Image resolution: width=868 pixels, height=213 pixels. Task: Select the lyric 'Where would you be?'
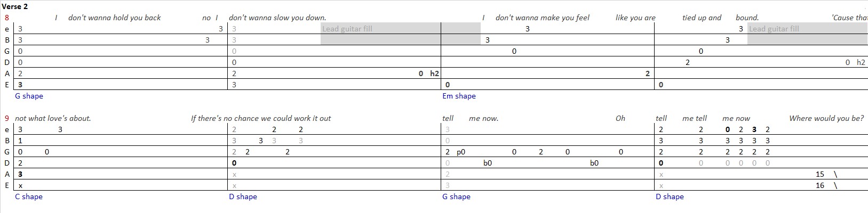826,118
